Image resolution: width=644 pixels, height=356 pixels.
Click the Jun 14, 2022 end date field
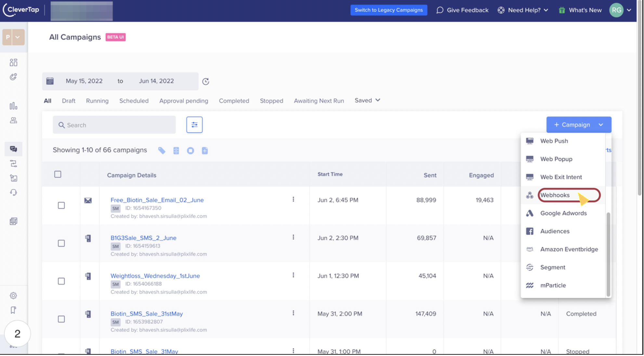point(156,81)
